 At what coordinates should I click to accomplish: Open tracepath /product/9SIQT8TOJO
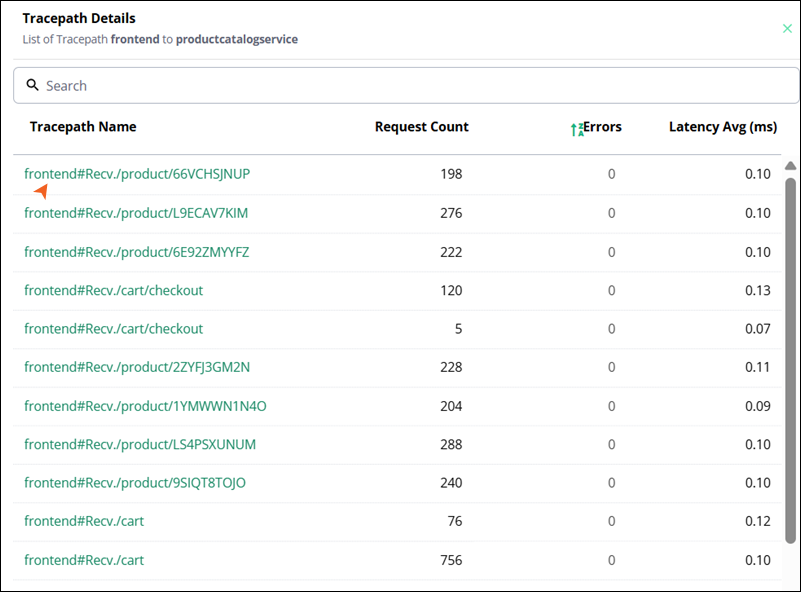(x=135, y=483)
